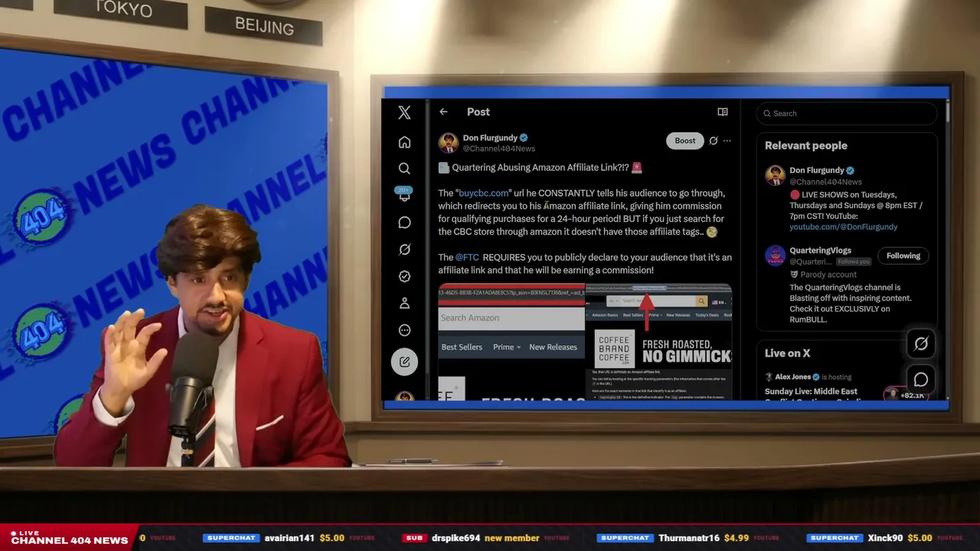This screenshot has height=551, width=980.
Task: Open the @FTC mention link
Action: coord(467,258)
